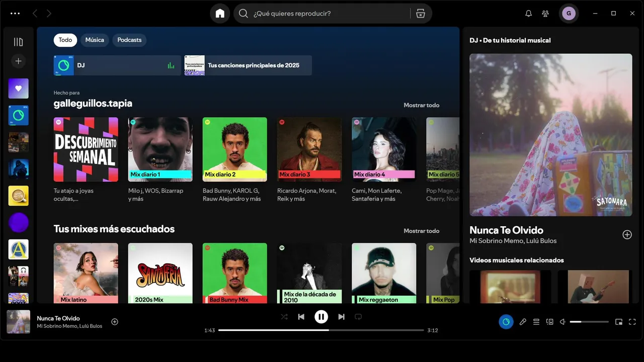
Task: Select the Música filter chip
Action: tap(95, 40)
